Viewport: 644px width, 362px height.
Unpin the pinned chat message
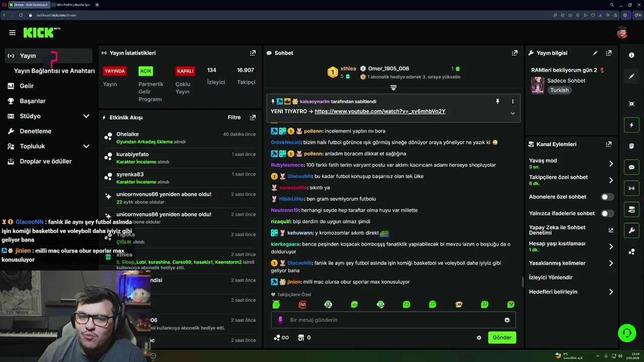498,101
